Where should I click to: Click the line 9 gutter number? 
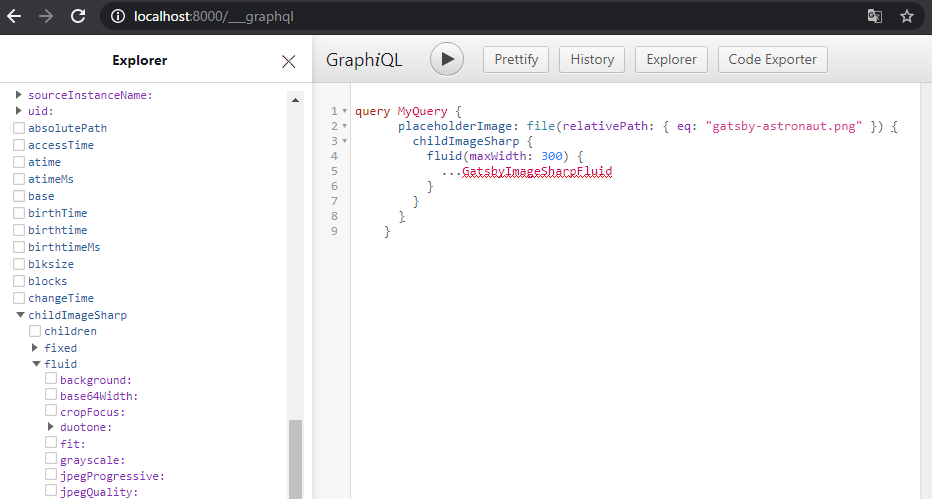(334, 230)
